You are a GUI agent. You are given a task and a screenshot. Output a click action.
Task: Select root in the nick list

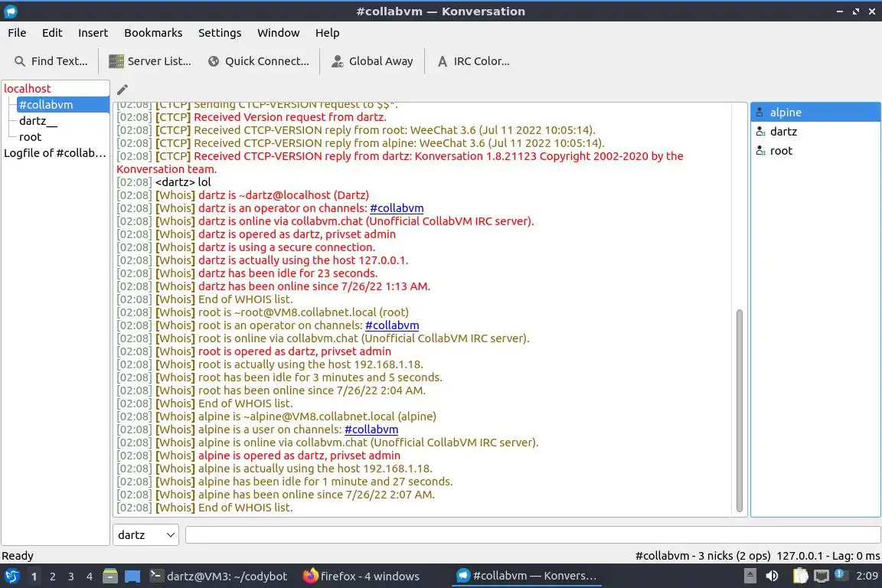point(815,151)
